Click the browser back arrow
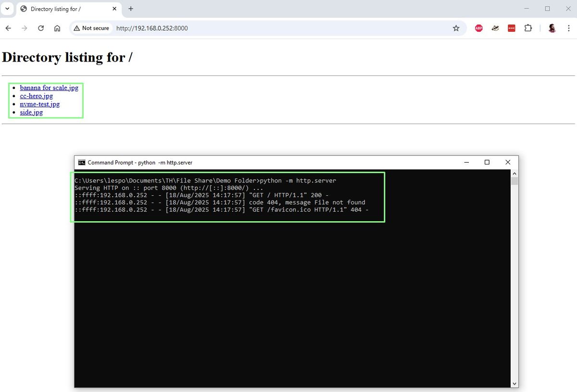 tap(8, 28)
